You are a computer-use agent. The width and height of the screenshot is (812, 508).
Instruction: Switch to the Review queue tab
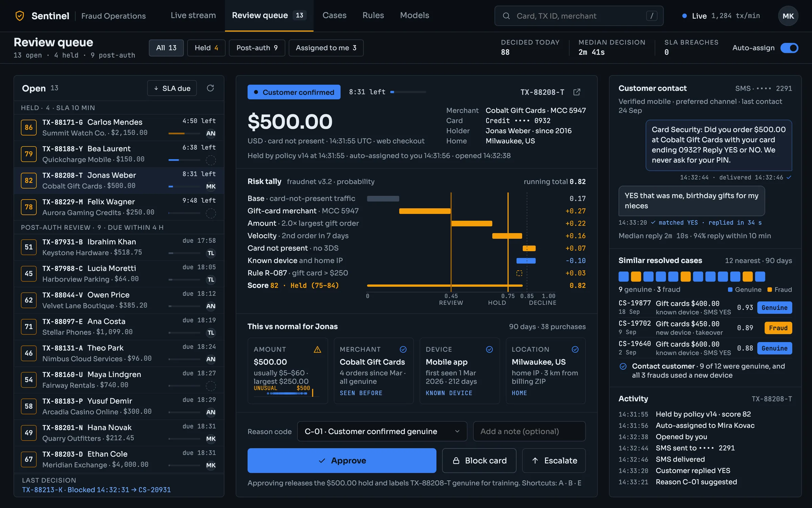click(269, 15)
